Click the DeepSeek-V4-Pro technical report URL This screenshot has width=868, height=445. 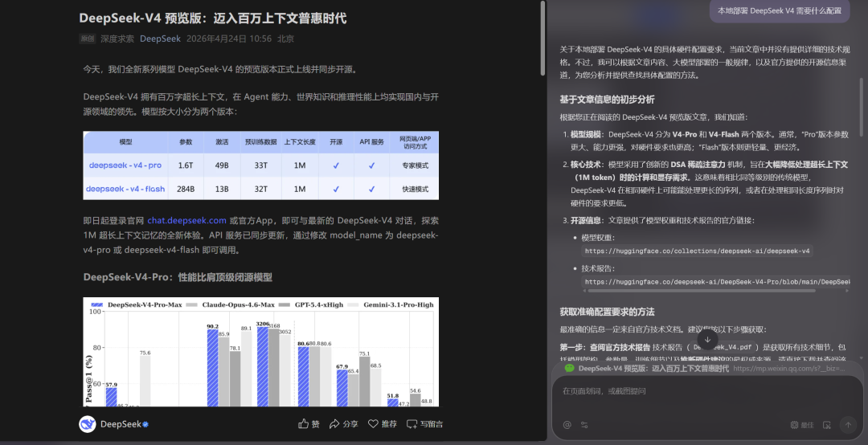[x=716, y=282]
